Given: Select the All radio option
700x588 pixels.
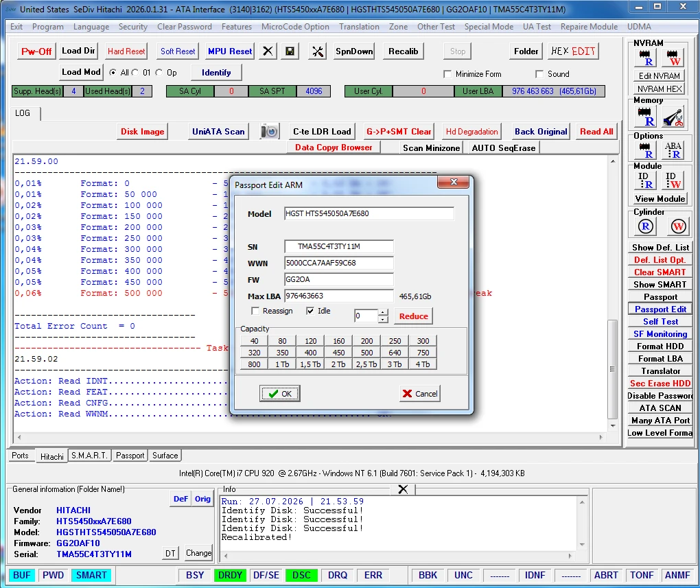Looking at the screenshot, I should [x=113, y=72].
